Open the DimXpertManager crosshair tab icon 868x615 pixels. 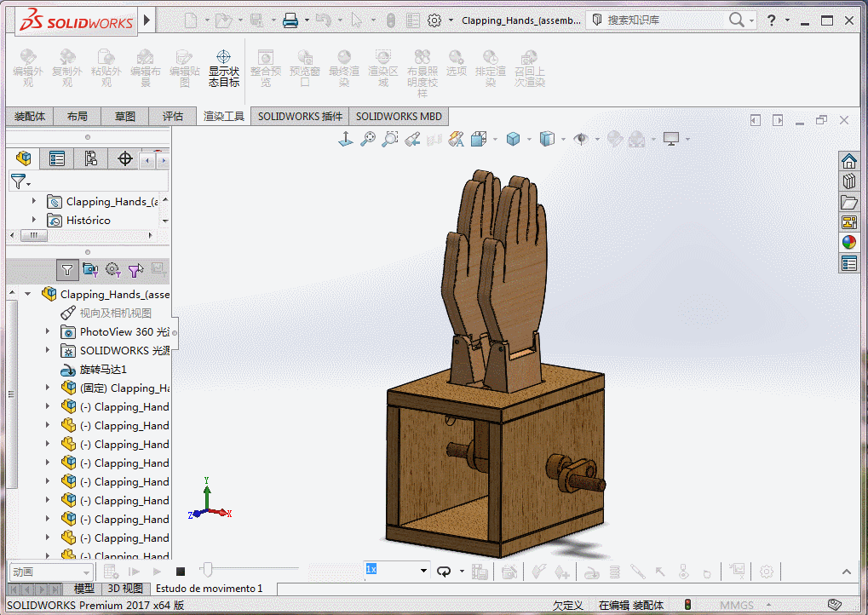[x=124, y=158]
